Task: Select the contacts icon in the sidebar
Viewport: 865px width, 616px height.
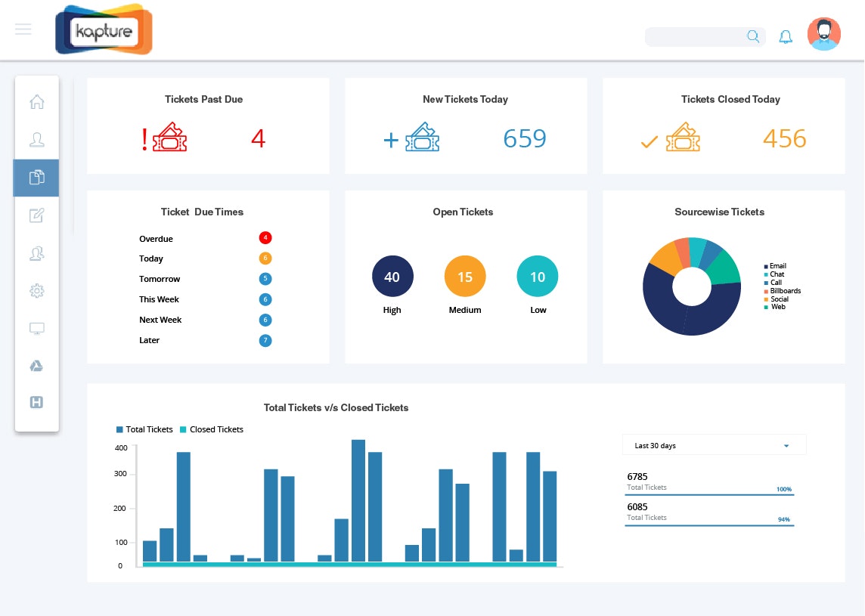Action: tap(36, 140)
